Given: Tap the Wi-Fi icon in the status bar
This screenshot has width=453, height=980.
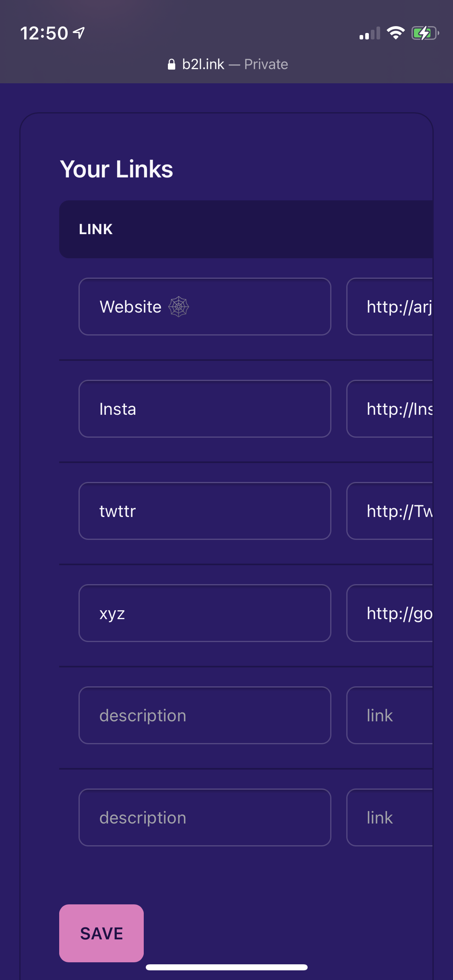Looking at the screenshot, I should pyautogui.click(x=396, y=33).
